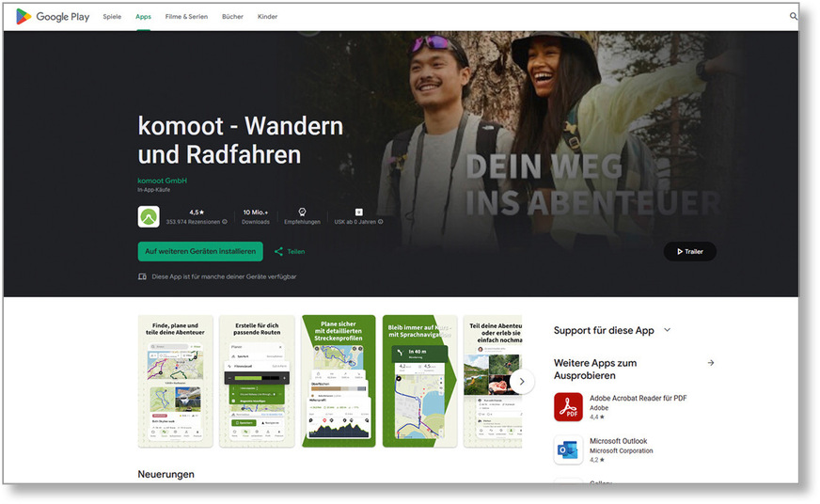This screenshot has height=504, width=820.
Task: Open the komoot GmbH developer link
Action: click(x=162, y=180)
